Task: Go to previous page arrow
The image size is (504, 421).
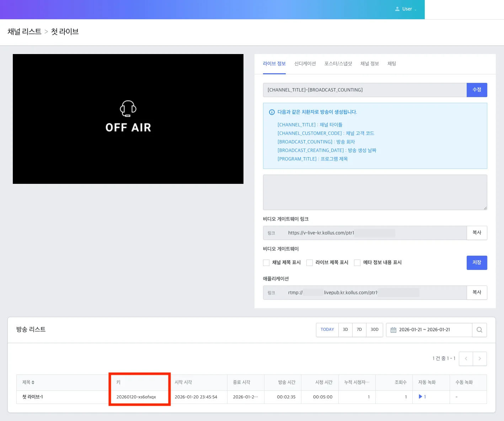Action: point(466,359)
